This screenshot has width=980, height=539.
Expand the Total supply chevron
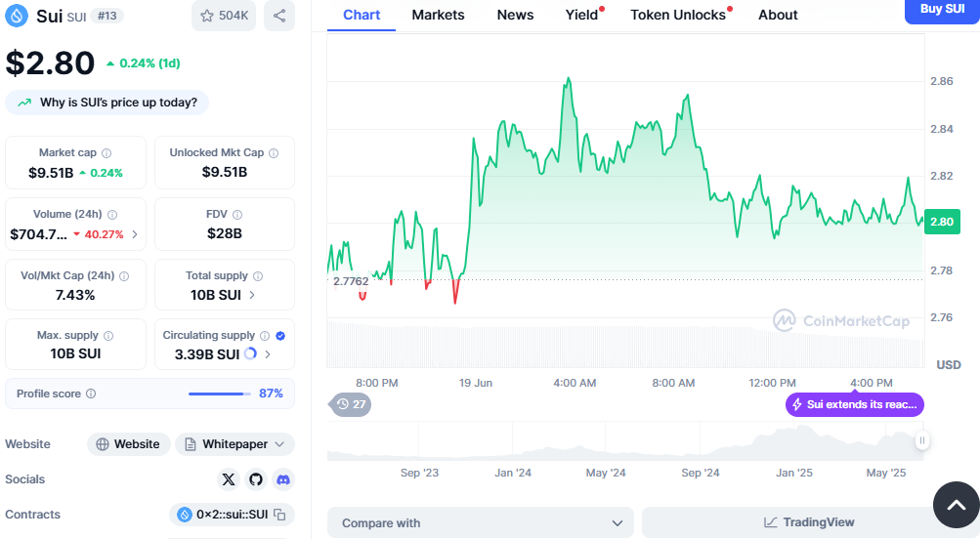(x=252, y=295)
